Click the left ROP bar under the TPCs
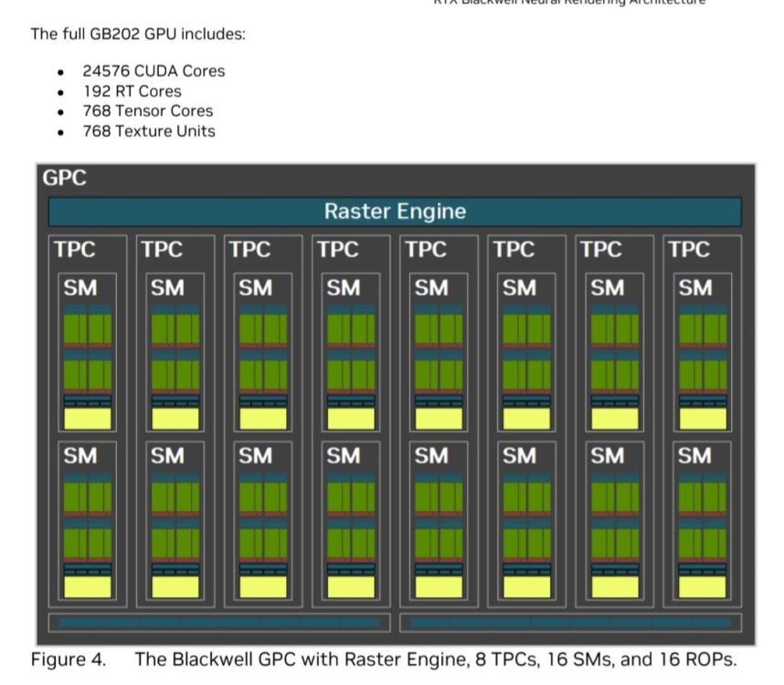This screenshot has width=784, height=685. (219, 623)
